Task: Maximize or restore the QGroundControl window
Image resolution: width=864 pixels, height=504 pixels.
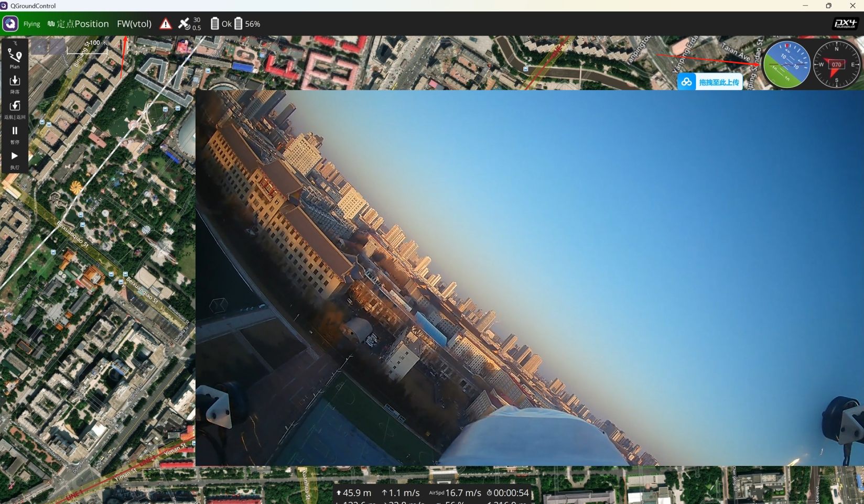Action: (x=828, y=6)
